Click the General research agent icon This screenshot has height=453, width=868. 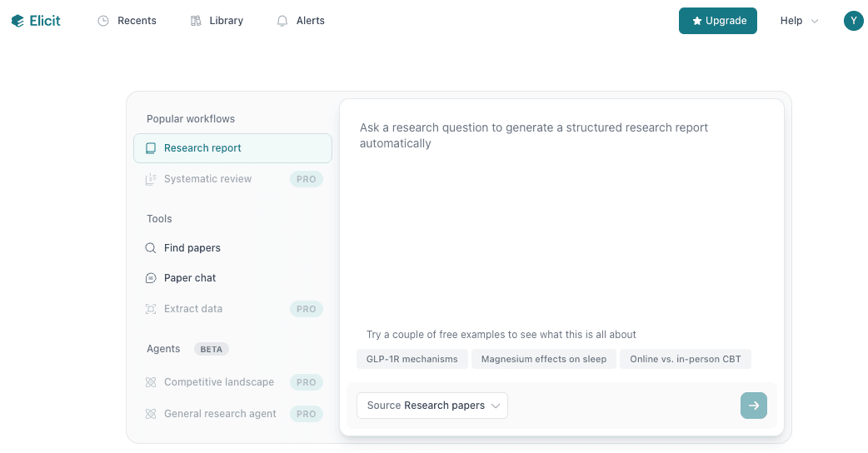click(x=151, y=414)
